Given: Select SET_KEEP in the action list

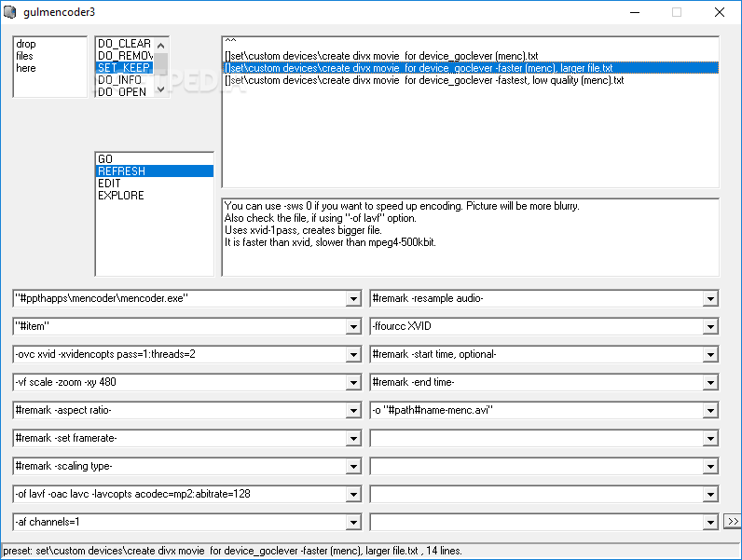Looking at the screenshot, I should click(125, 68).
